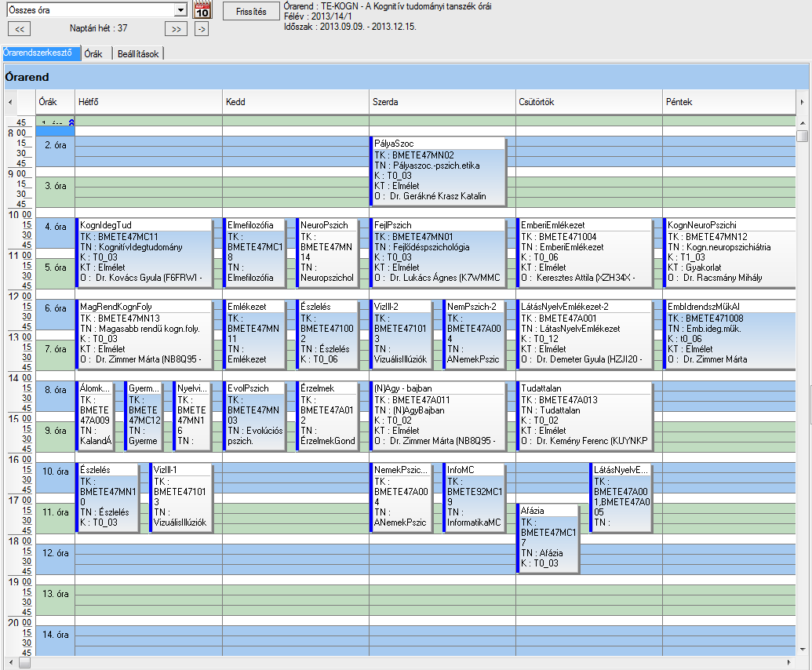812x670 pixels.
Task: Click the vertical scrollbar up arrow
Action: (x=802, y=123)
